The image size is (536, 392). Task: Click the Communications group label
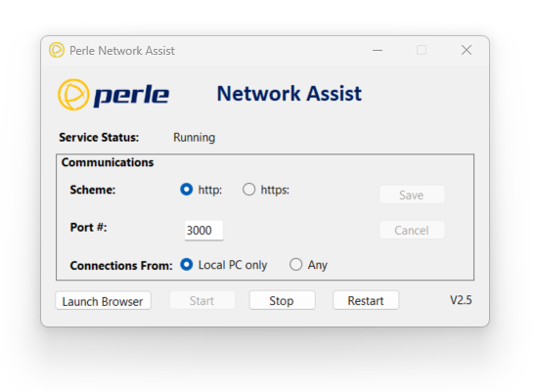click(x=108, y=162)
